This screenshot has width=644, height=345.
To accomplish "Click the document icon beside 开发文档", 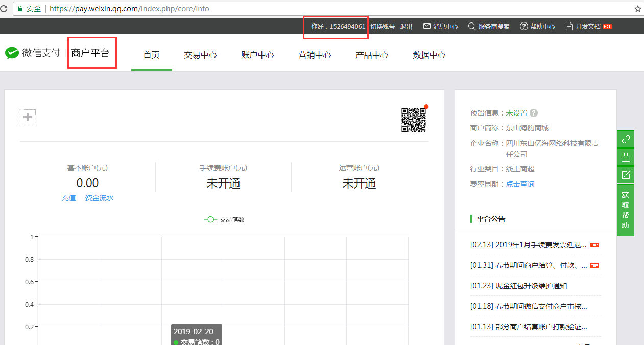I will tap(569, 26).
